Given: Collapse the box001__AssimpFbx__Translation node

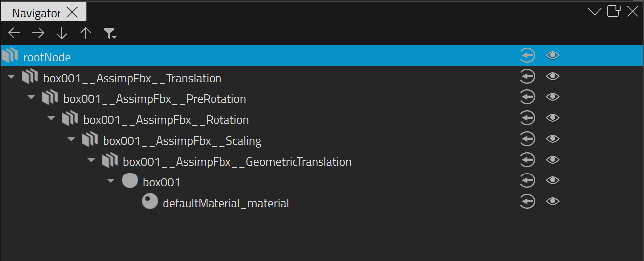Looking at the screenshot, I should [11, 77].
